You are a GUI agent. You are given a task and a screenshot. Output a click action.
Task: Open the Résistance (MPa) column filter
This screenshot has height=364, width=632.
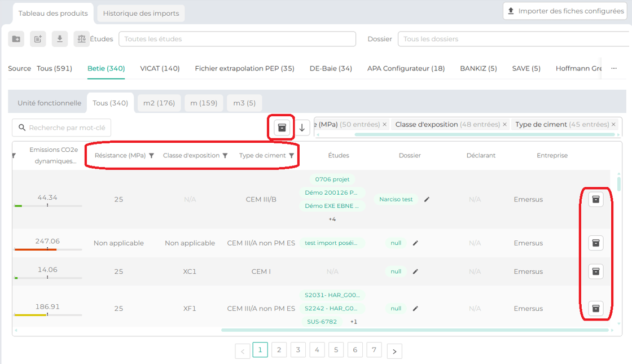click(152, 156)
